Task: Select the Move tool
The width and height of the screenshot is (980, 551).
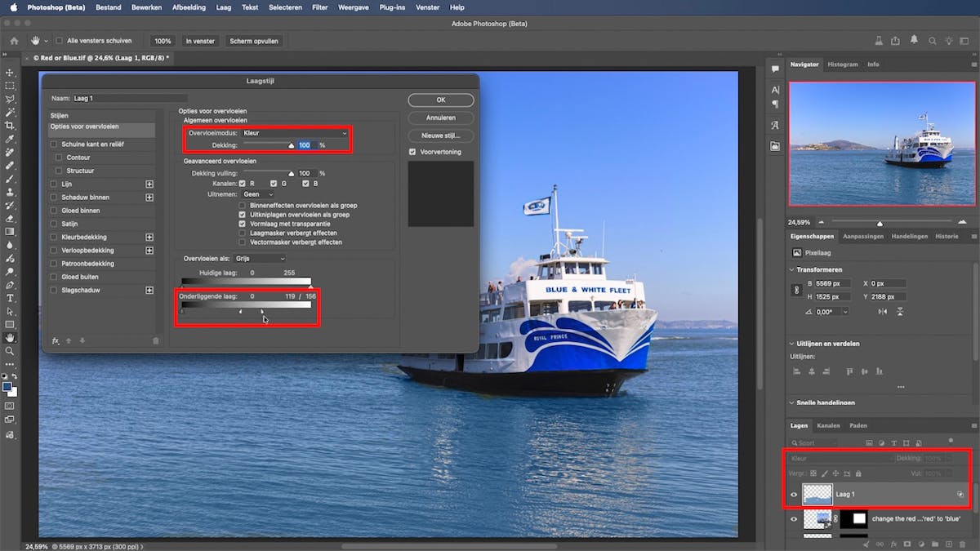Action: (10, 73)
